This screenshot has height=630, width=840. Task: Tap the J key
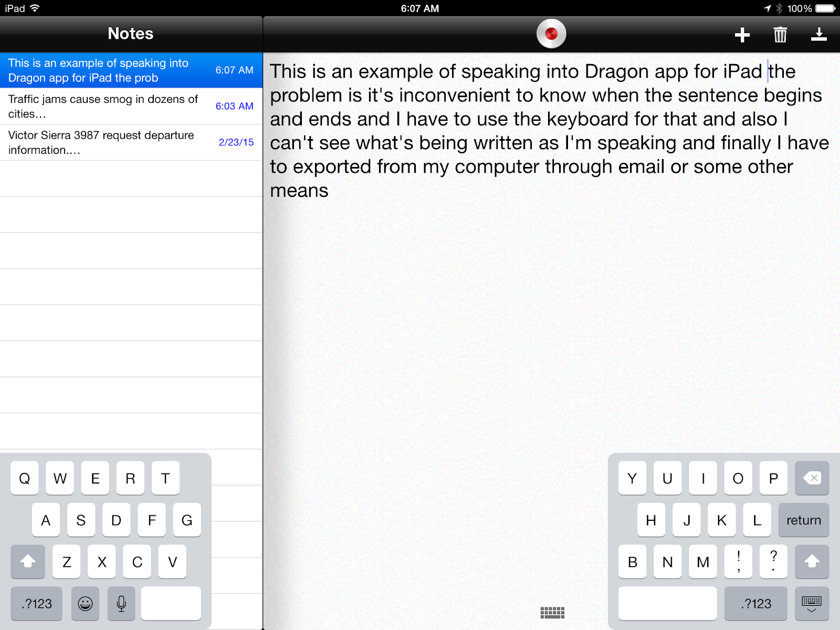click(687, 520)
